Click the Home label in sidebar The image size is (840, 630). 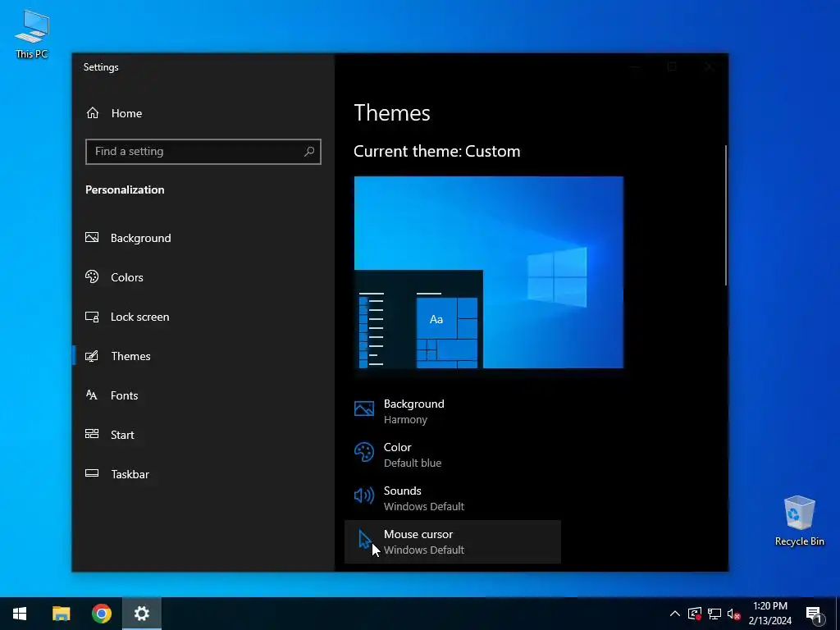pyautogui.click(x=126, y=113)
